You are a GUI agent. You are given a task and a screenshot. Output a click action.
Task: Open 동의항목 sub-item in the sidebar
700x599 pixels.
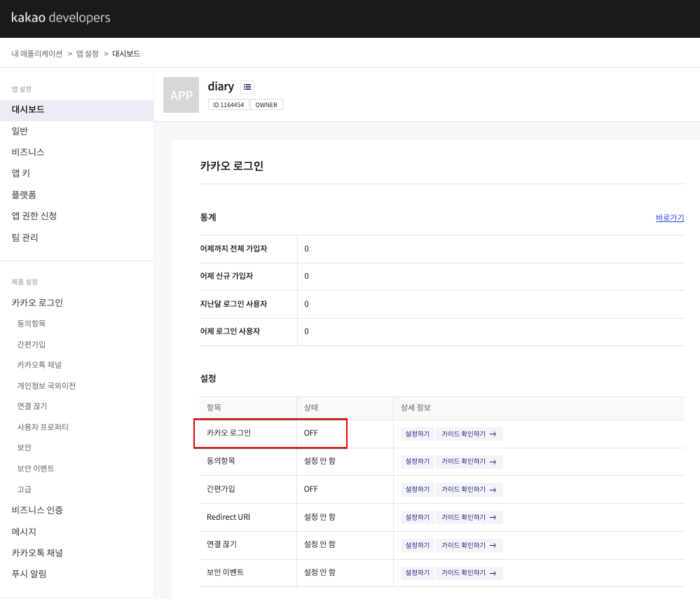(32, 323)
